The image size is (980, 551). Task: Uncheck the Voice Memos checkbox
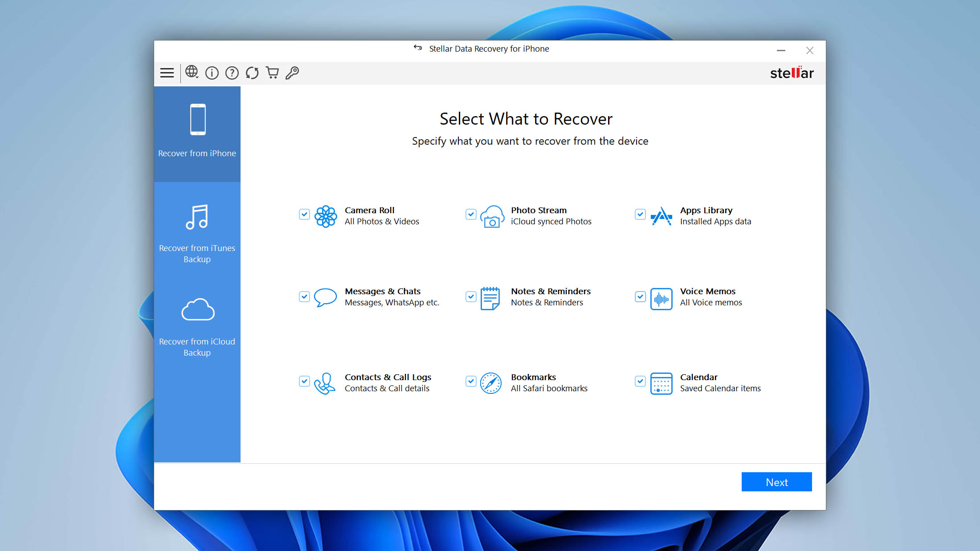(640, 296)
